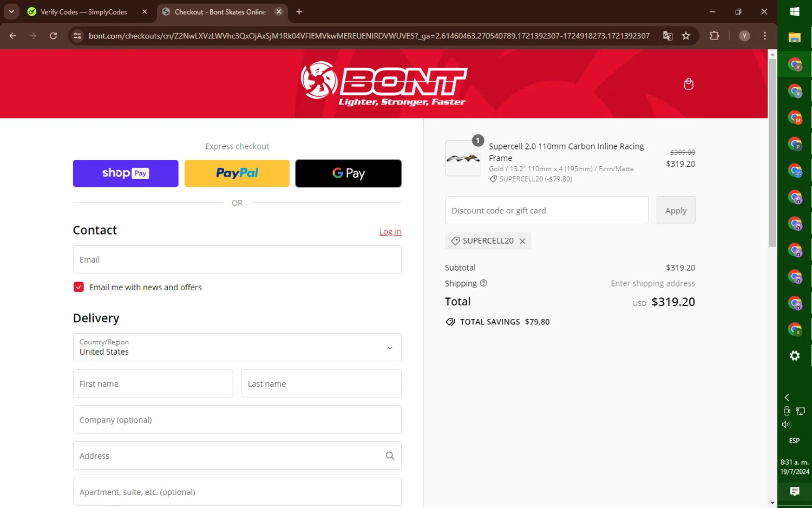Pay with Shop Pay
Image resolution: width=812 pixels, height=508 pixels.
(x=126, y=173)
